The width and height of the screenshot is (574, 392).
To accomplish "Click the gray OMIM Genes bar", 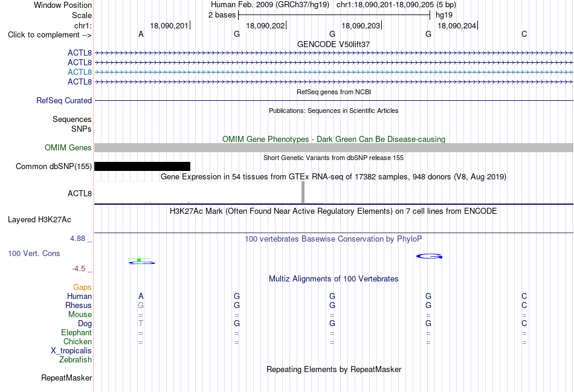I will (x=334, y=147).
